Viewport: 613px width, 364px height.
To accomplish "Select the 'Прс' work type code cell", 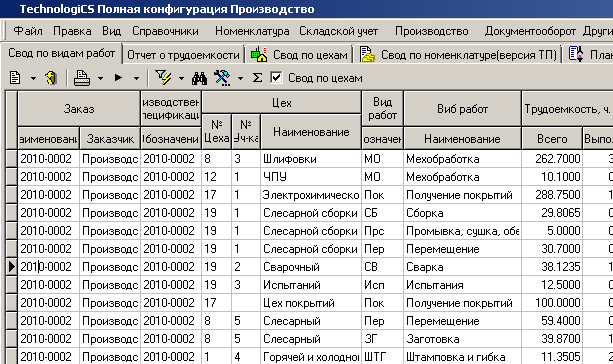I will tap(382, 231).
